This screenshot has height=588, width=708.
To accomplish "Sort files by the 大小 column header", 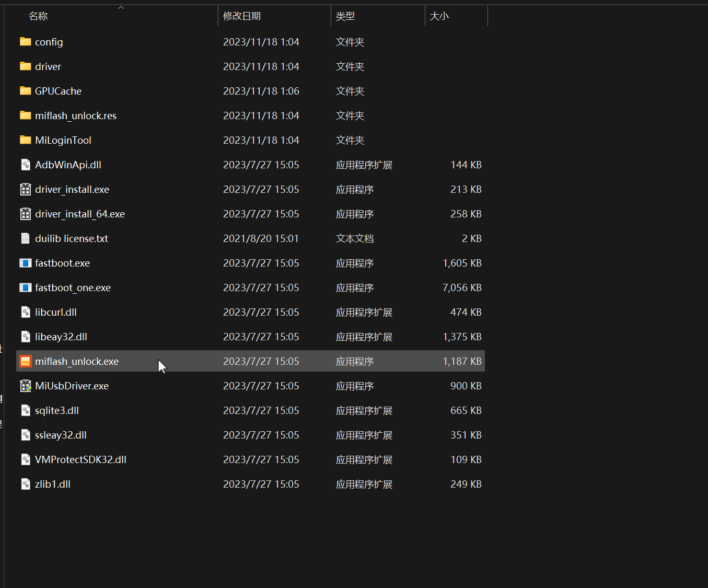I will 439,16.
